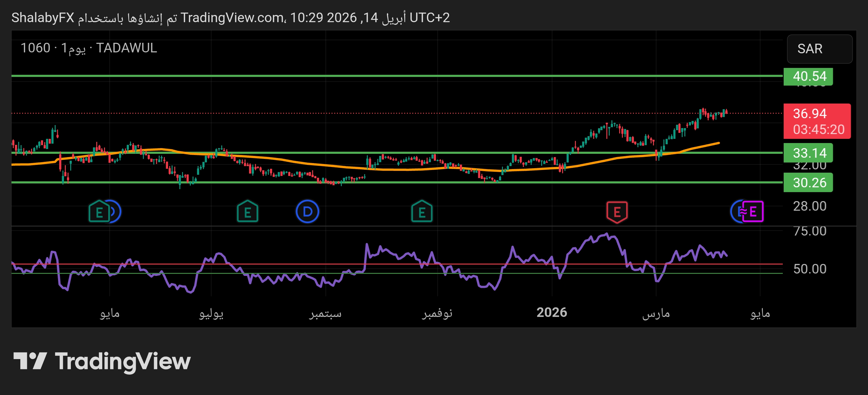Screen dimensions: 868x395
Task: Click the 33.14 green price label
Action: tap(808, 153)
